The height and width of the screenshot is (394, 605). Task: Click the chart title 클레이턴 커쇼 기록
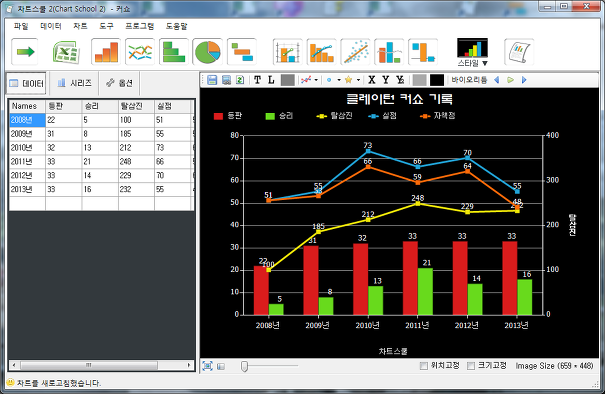399,99
